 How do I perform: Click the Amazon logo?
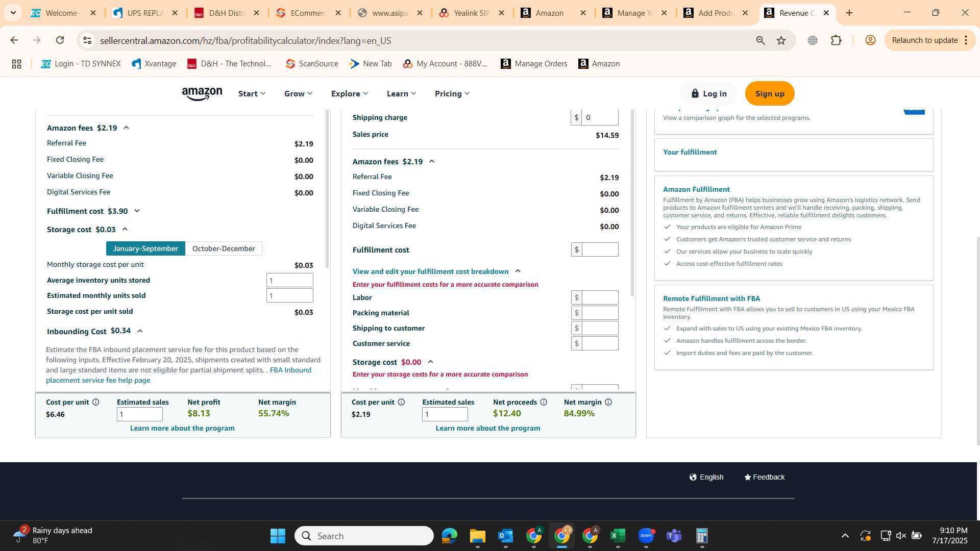[202, 94]
